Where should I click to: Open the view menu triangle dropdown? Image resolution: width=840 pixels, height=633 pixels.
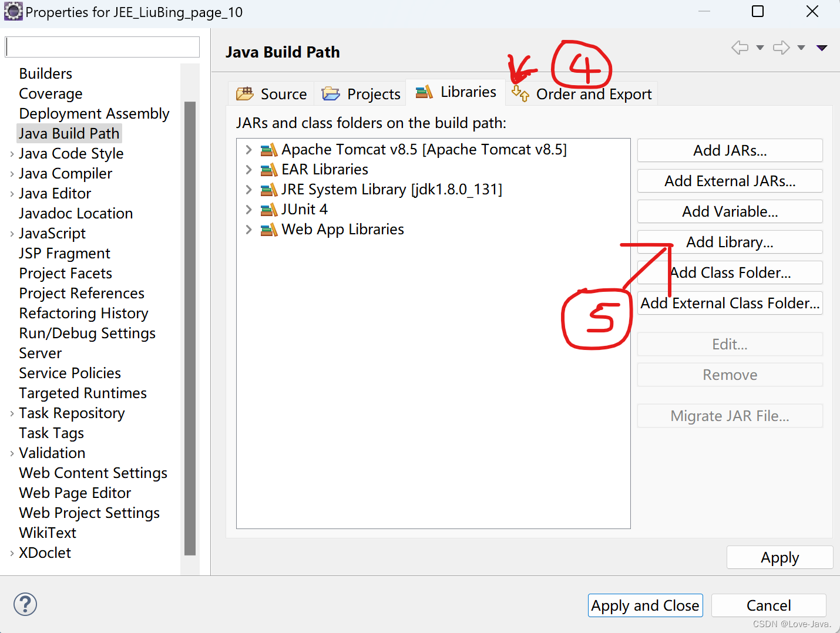click(822, 48)
